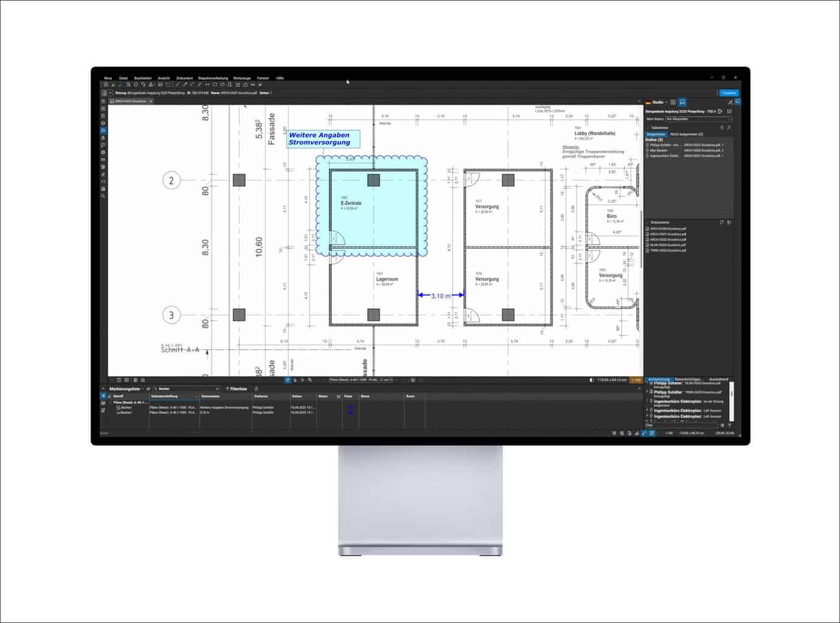Collapse the Teilnehmer section
This screenshot has height=623, width=840.
[x=648, y=128]
